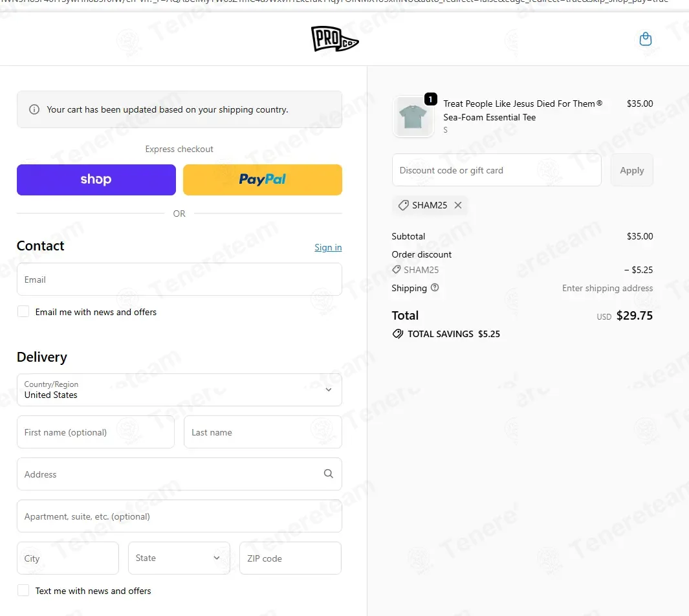Expand the Country/Region dropdown
The height and width of the screenshot is (616, 689).
179,390
